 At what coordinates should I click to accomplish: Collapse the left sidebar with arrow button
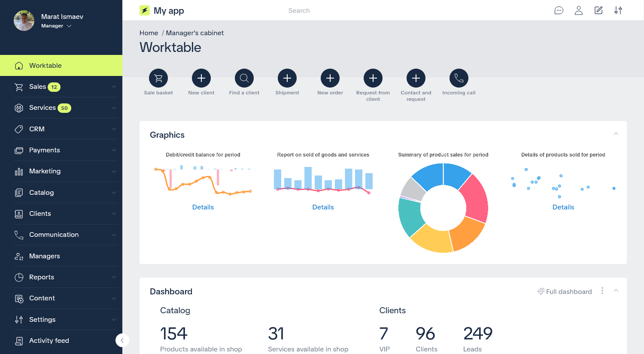[122, 340]
